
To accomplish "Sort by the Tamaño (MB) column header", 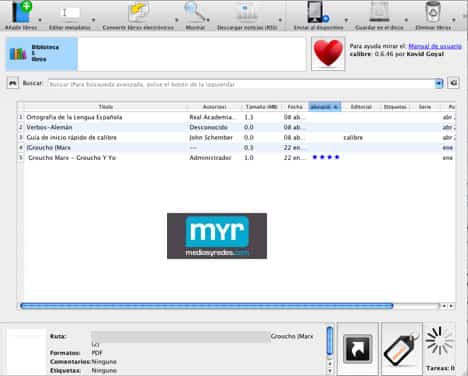I will point(261,107).
